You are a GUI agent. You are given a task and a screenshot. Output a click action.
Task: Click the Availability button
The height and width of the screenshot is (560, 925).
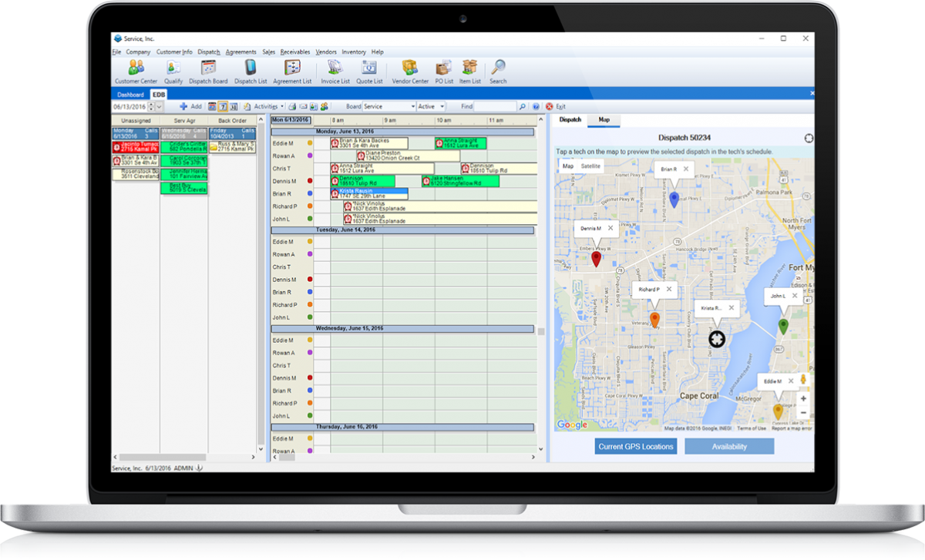[x=728, y=445]
